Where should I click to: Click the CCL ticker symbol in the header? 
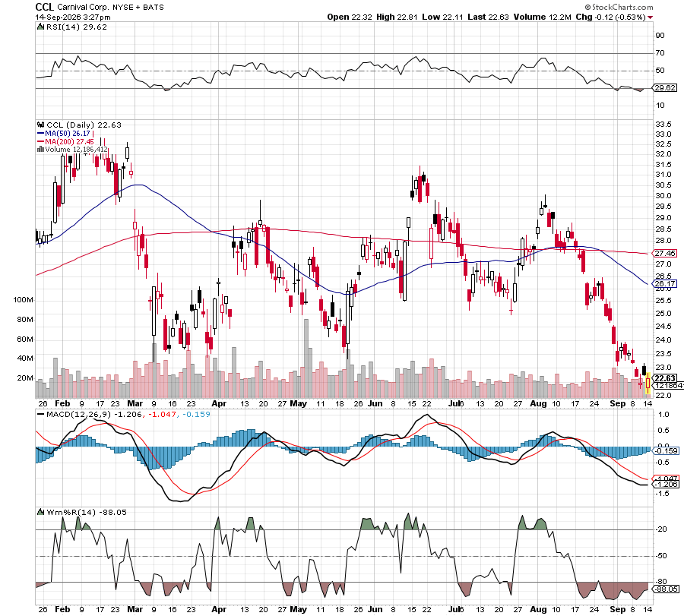point(44,7)
